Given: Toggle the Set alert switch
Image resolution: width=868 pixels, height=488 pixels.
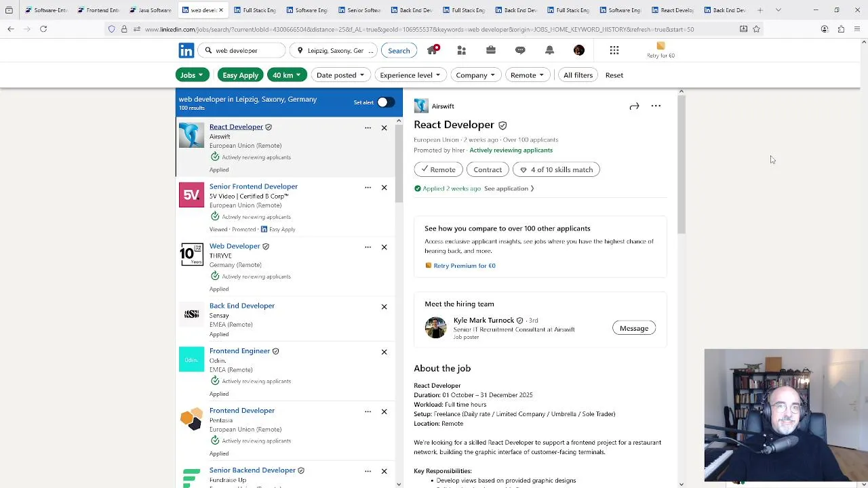Looking at the screenshot, I should click(x=385, y=102).
